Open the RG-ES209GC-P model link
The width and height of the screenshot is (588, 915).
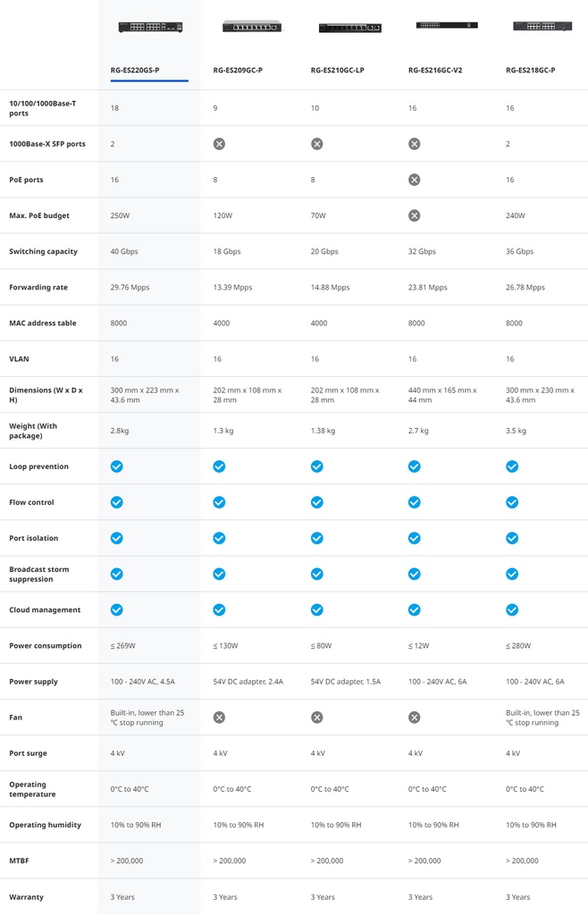pyautogui.click(x=238, y=70)
